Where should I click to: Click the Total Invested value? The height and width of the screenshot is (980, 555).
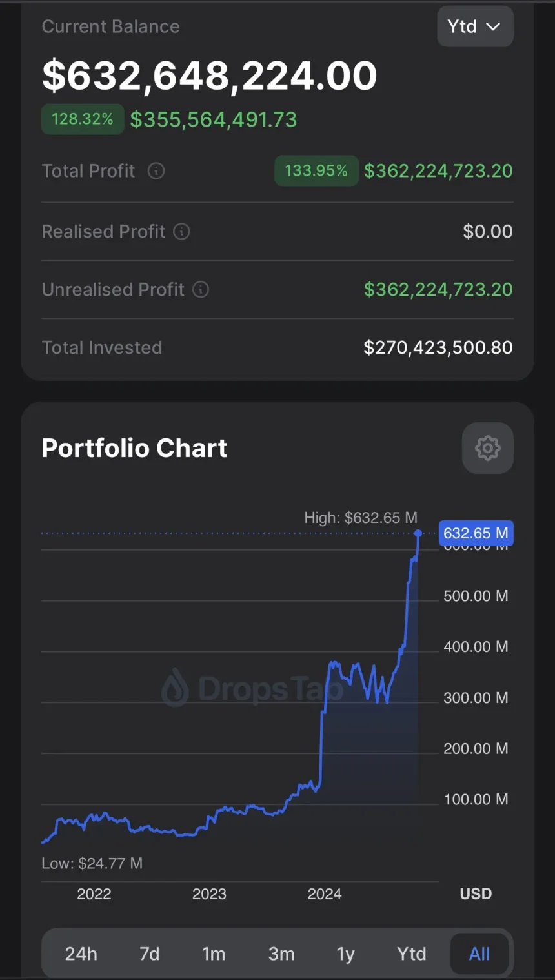(x=438, y=348)
